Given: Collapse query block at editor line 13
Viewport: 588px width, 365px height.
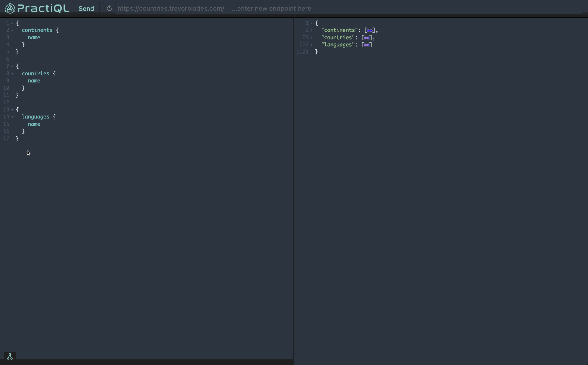Looking at the screenshot, I should [12, 110].
